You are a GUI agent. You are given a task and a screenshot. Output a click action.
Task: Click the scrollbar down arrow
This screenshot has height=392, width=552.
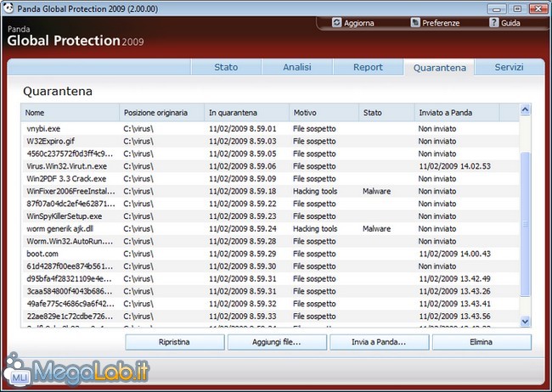pos(525,321)
